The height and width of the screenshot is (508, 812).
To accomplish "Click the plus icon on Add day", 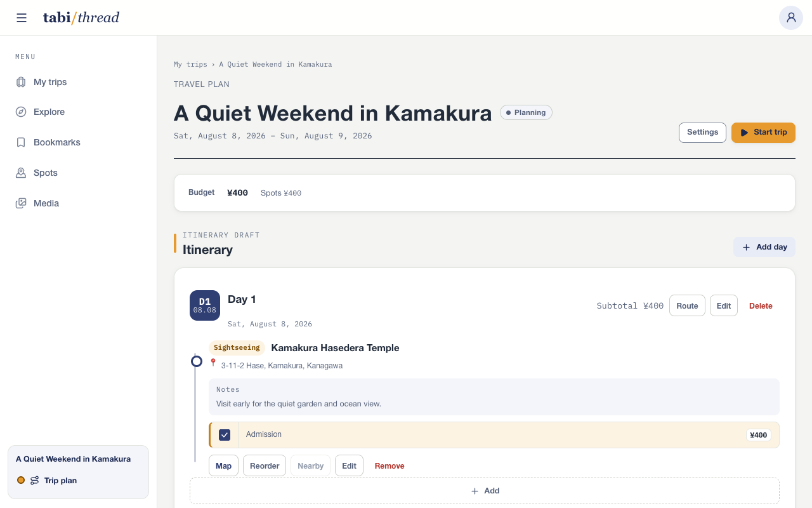I will (x=746, y=247).
